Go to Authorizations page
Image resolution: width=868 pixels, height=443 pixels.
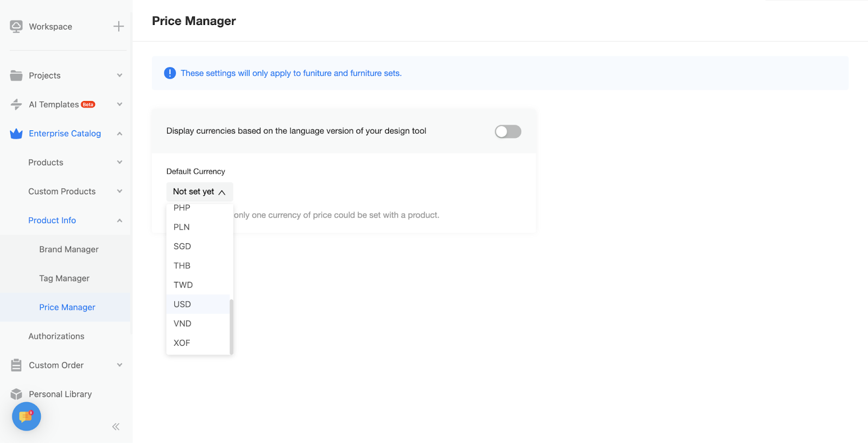(x=56, y=336)
